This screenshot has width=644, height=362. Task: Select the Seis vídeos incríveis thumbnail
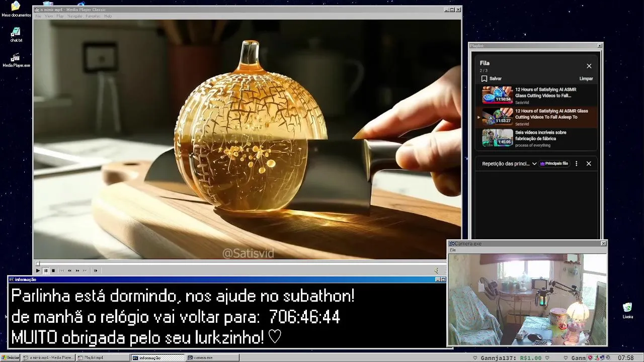click(x=497, y=138)
